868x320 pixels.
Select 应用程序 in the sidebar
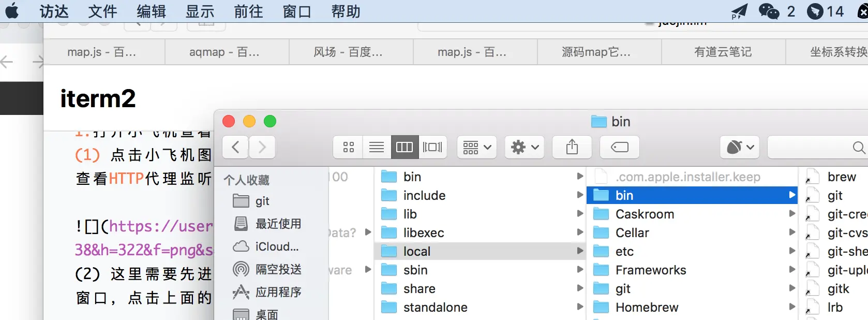click(267, 292)
